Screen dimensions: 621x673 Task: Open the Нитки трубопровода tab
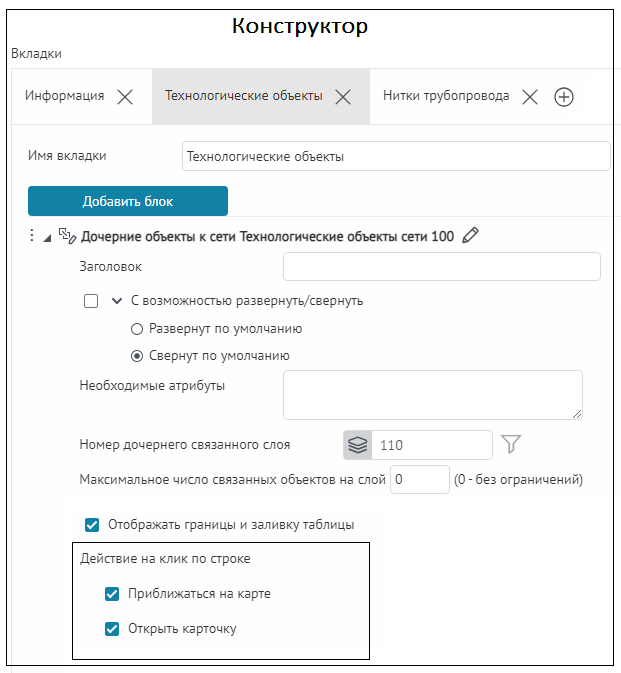point(446,97)
